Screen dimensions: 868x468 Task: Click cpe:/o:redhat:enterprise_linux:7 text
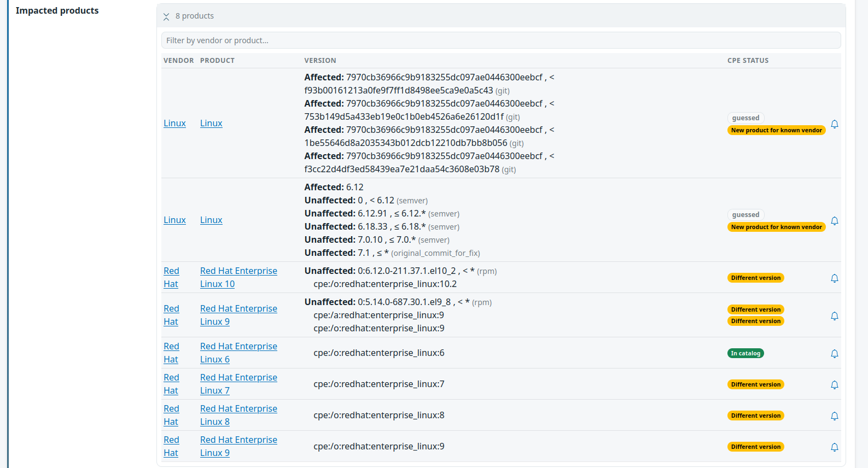point(379,384)
